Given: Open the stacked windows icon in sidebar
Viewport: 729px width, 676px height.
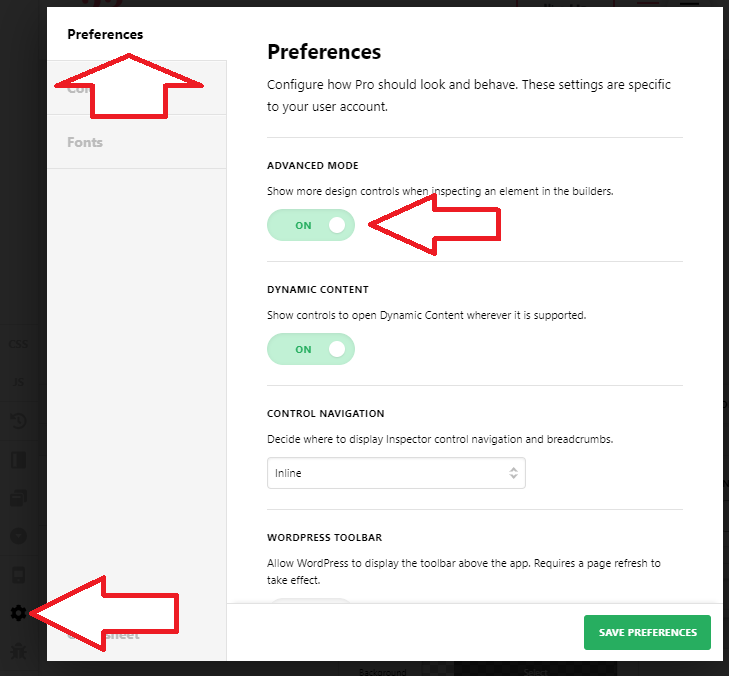Looking at the screenshot, I should click(x=19, y=498).
